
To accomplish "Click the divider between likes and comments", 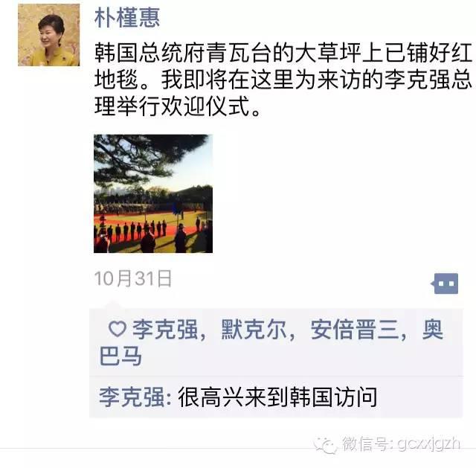I will [x=276, y=376].
